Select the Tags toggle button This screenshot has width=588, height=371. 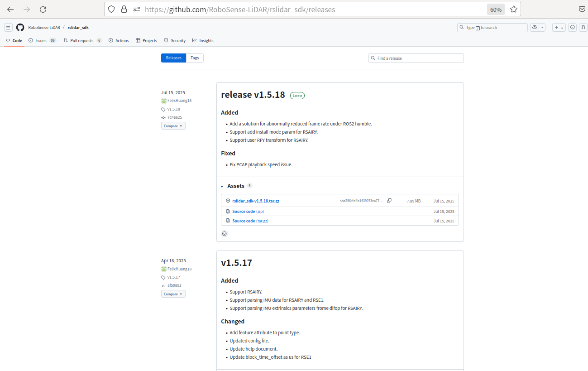click(195, 58)
